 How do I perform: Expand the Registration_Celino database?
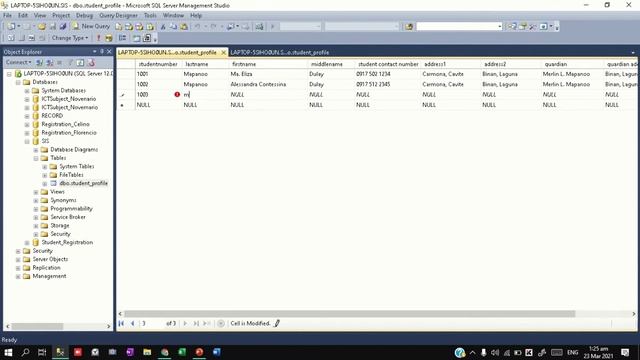click(27, 124)
